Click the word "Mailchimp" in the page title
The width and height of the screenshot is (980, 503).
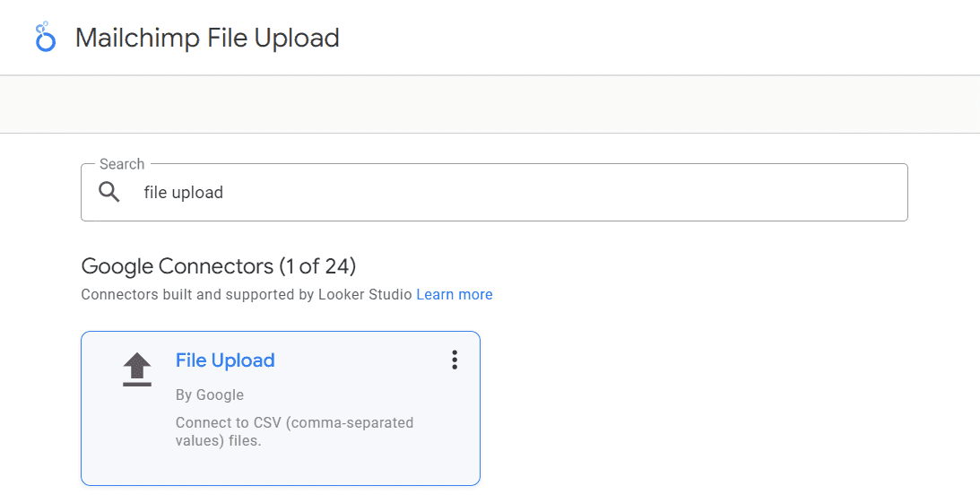click(137, 38)
